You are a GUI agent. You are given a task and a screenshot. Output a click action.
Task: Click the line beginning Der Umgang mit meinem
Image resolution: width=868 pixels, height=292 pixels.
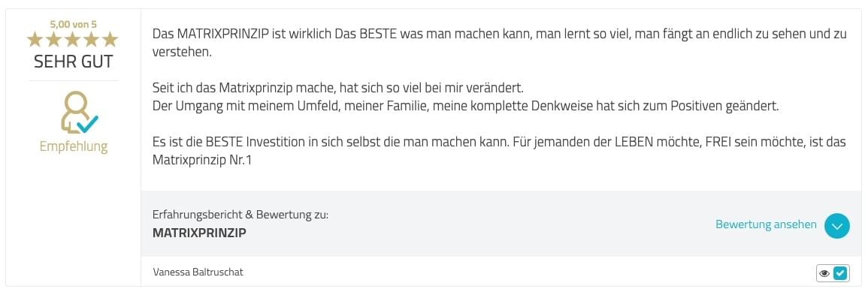465,106
